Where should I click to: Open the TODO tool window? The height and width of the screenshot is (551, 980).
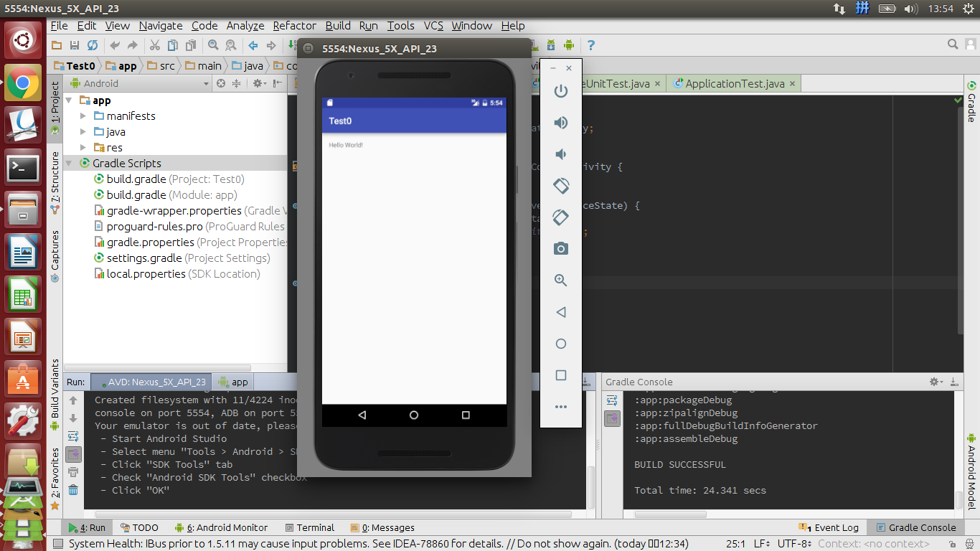point(139,527)
